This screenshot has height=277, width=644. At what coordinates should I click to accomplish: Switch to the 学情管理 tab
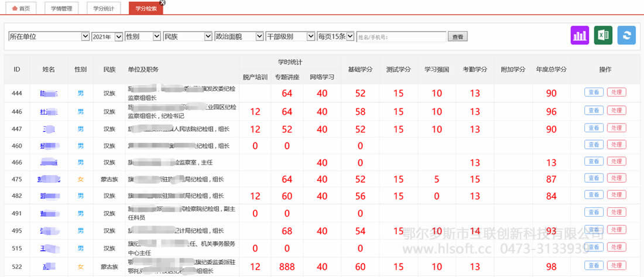pyautogui.click(x=62, y=8)
